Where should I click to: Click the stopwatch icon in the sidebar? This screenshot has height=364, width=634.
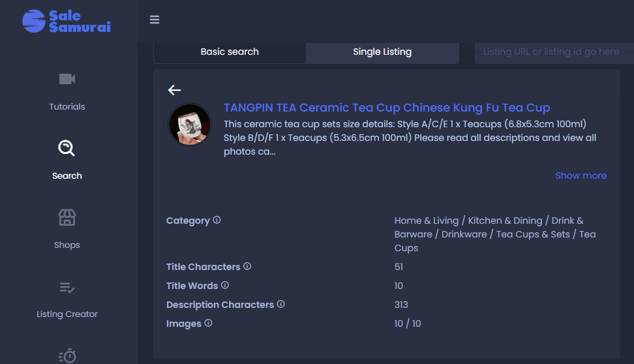coord(68,356)
